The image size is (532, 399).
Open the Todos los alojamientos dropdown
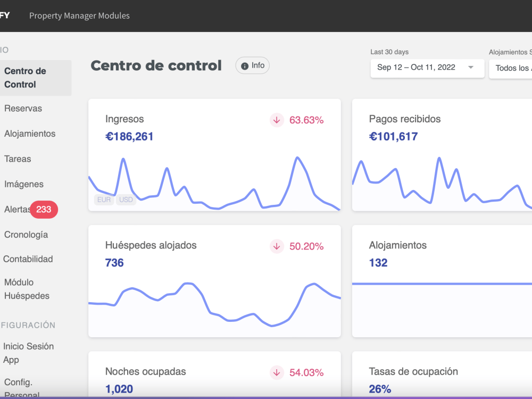tap(511, 68)
